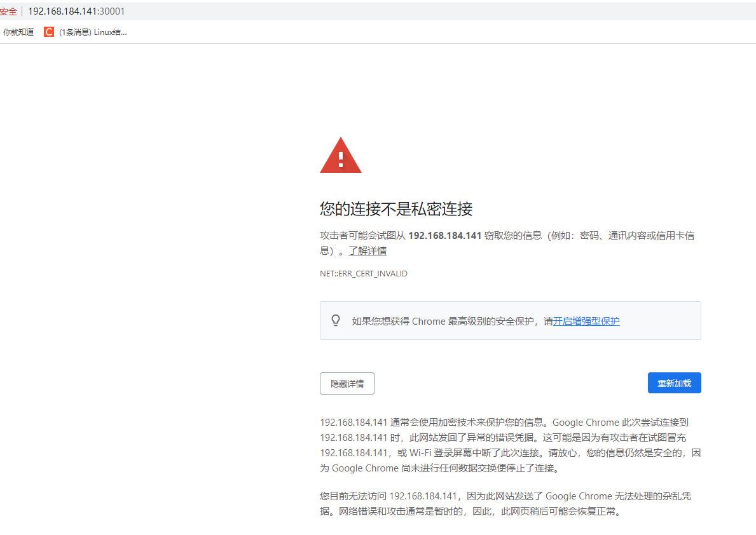Click the red CSDN bookmark favicon
Viewport: 756px width, 535px height.
(48, 31)
